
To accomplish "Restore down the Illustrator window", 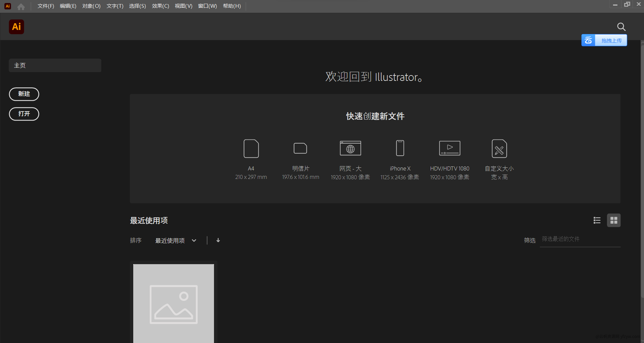I will 627,4.
